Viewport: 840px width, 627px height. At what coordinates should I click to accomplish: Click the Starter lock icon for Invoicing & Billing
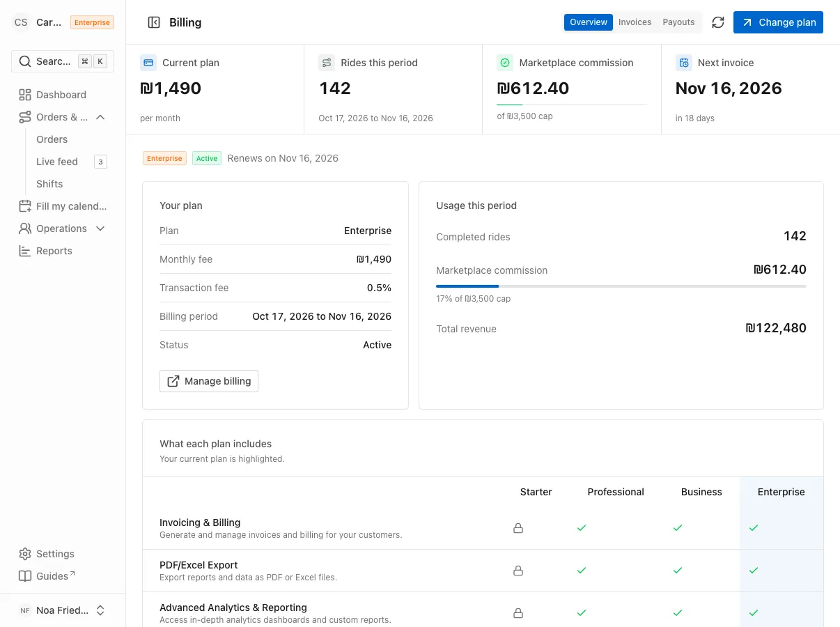[518, 528]
